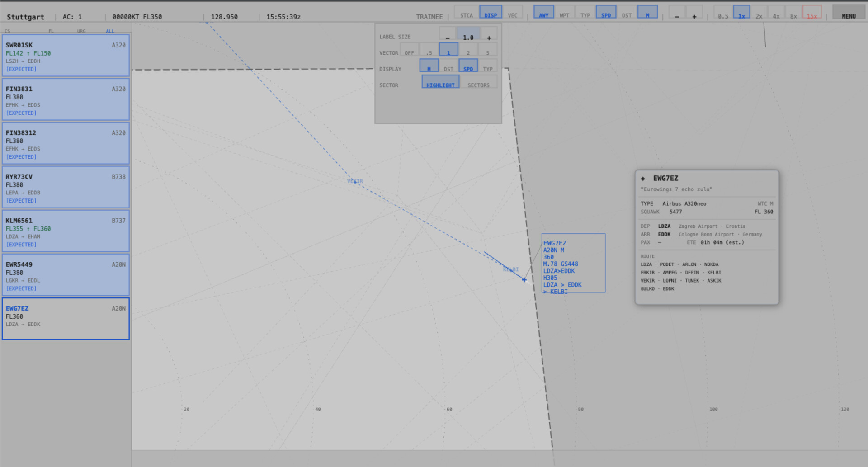Toggle SECTORS display in settings panel
The height and width of the screenshot is (467, 868).
tap(478, 85)
